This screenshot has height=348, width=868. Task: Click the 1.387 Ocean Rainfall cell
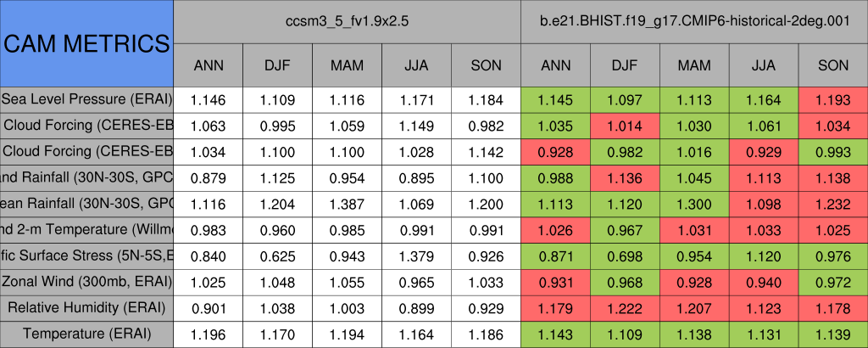(x=347, y=204)
